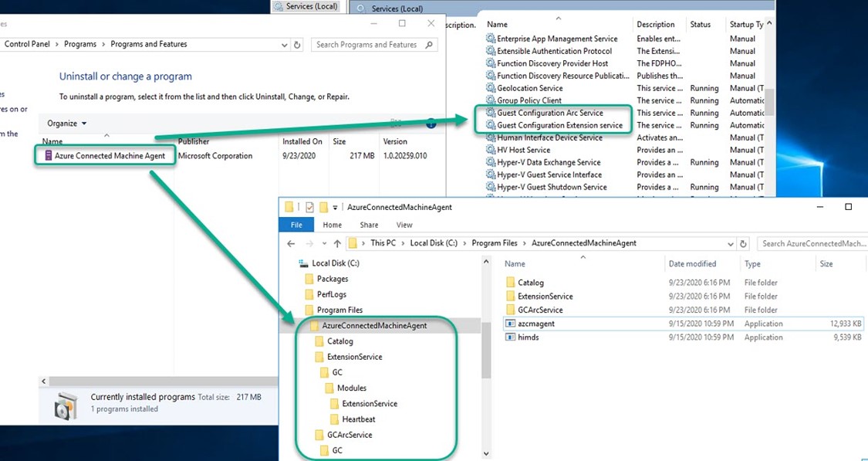Open the Quick Access Toolbar customize arrow
Image resolution: width=868 pixels, height=461 pixels.
pyautogui.click(x=336, y=208)
